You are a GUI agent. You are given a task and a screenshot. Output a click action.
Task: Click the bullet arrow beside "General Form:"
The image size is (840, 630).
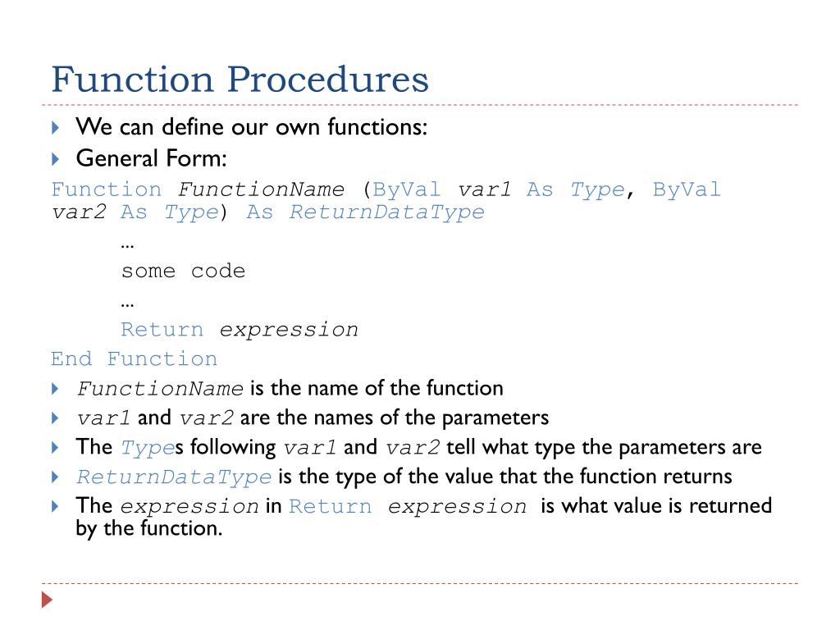tap(55, 158)
